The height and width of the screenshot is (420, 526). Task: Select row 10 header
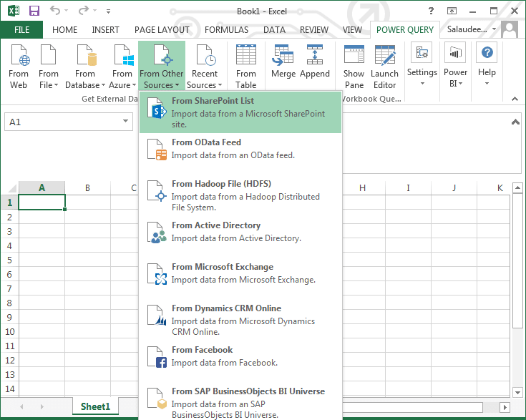[10, 332]
